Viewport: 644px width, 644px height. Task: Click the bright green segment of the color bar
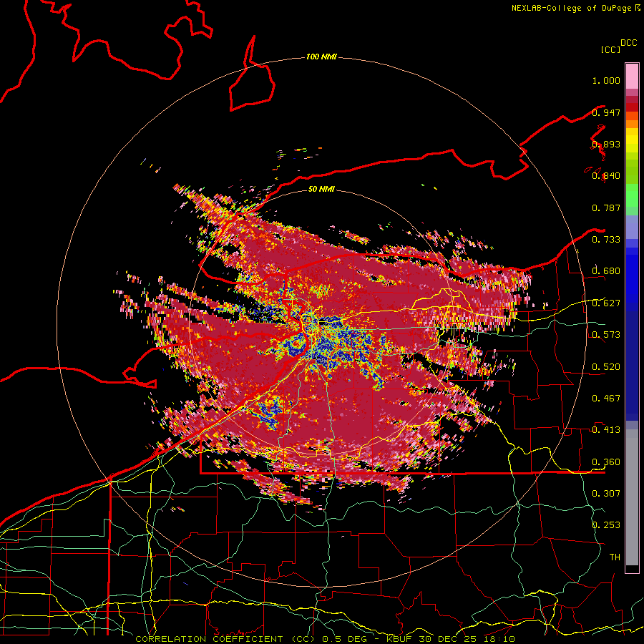pos(632,196)
